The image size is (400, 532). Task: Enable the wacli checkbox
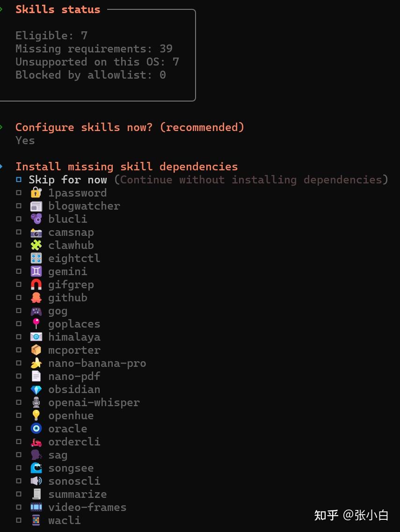point(19,520)
